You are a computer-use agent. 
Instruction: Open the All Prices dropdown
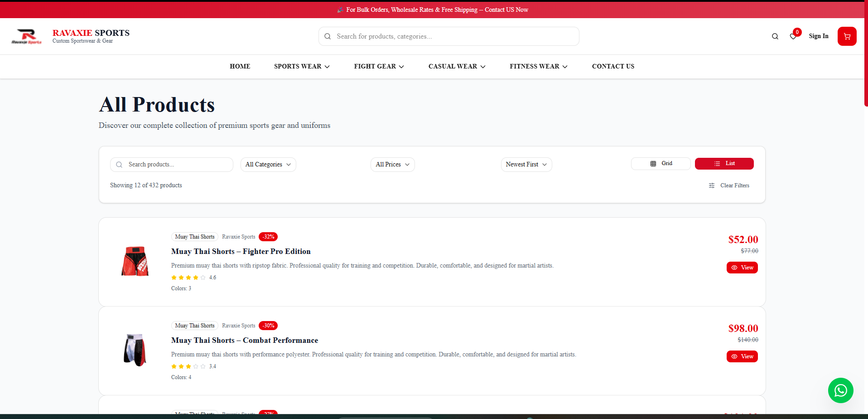point(392,165)
